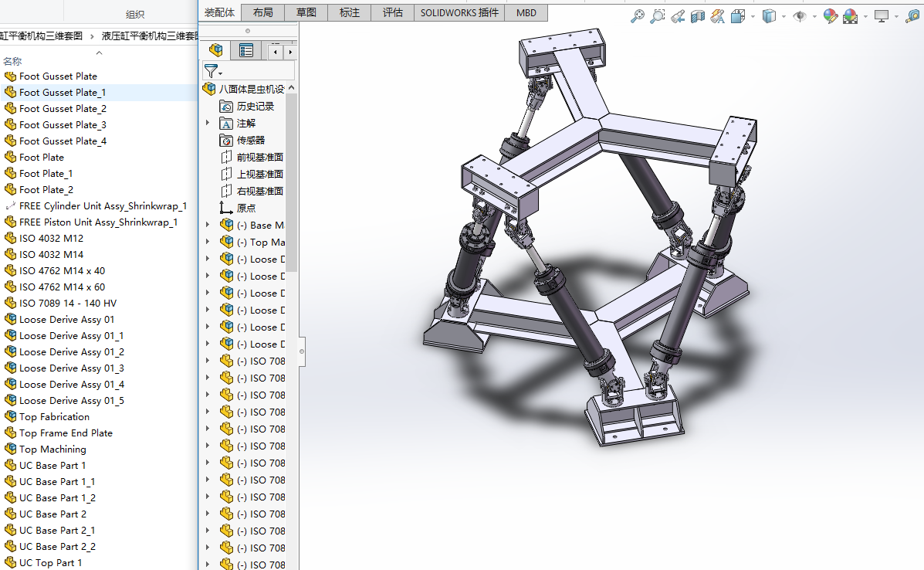Expand the Top Ma component node

pyautogui.click(x=208, y=242)
